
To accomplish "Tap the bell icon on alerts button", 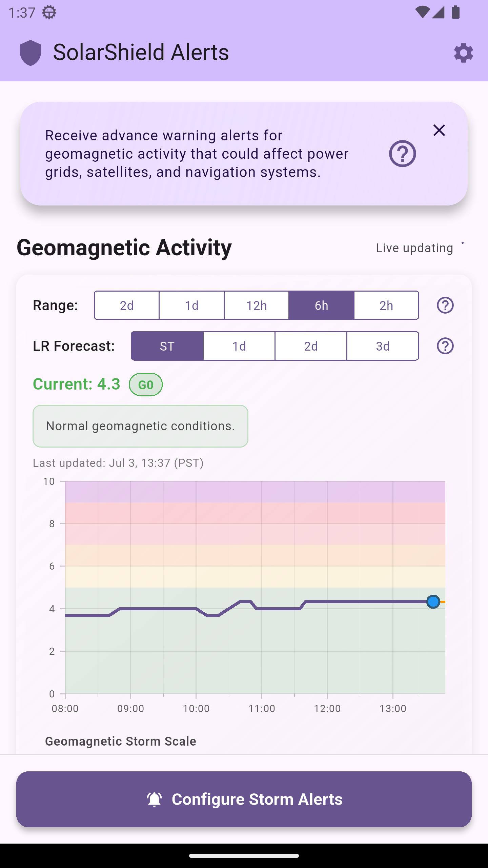I will [154, 799].
